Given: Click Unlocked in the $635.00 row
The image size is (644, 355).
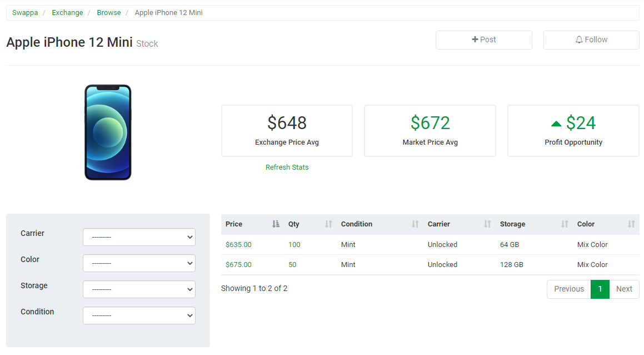Looking at the screenshot, I should [x=442, y=245].
